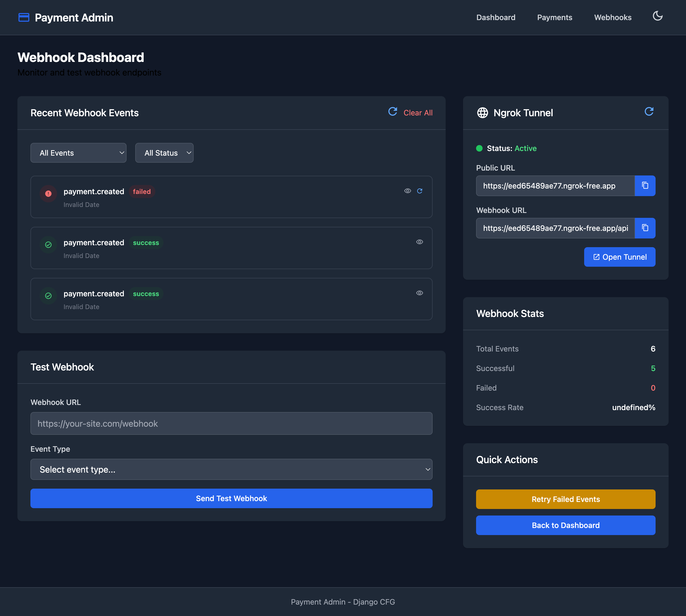The height and width of the screenshot is (616, 686).
Task: Expand the Select event type dropdown
Action: (231, 469)
